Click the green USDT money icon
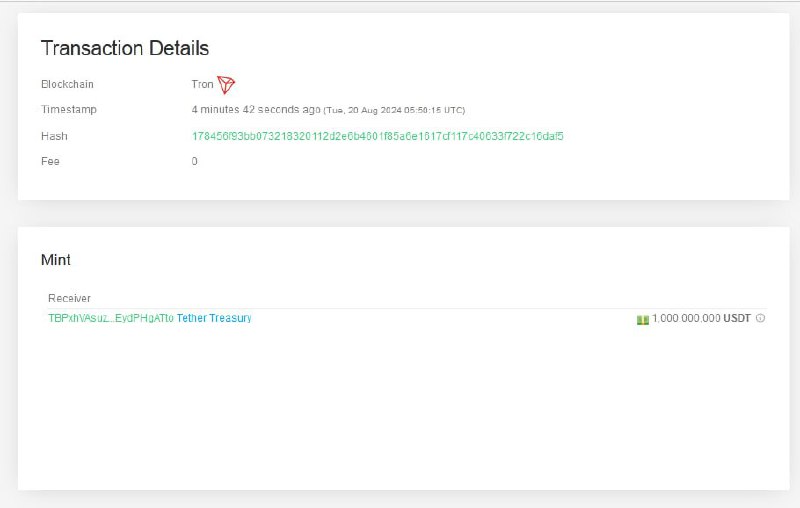Image resolution: width=800 pixels, height=508 pixels. [643, 319]
